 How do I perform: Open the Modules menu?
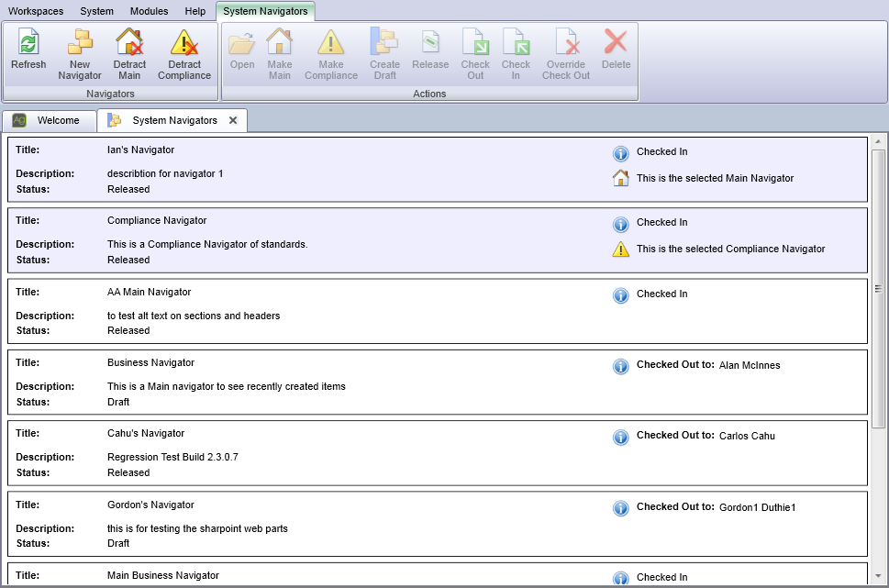149,11
